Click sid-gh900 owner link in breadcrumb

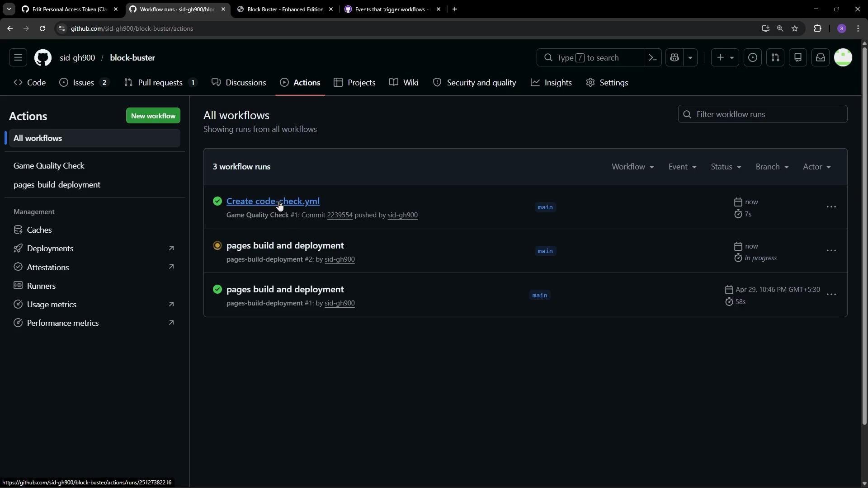(77, 58)
